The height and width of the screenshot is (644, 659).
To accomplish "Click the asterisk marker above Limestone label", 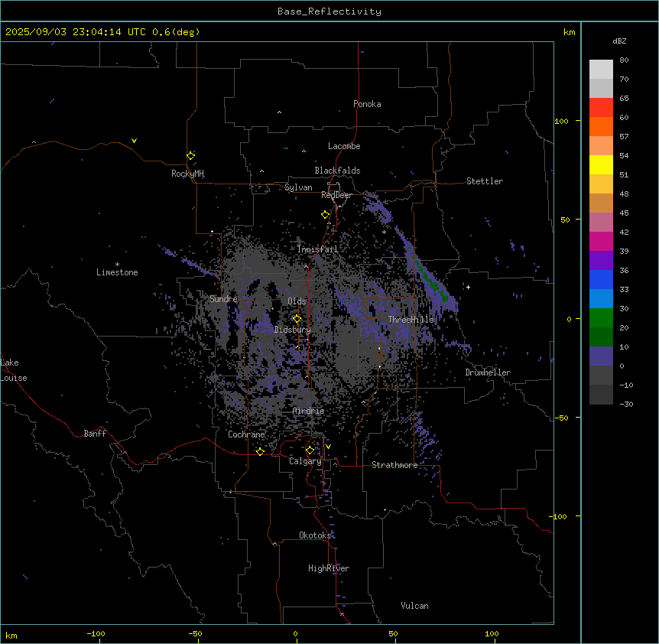I will pos(117,265).
